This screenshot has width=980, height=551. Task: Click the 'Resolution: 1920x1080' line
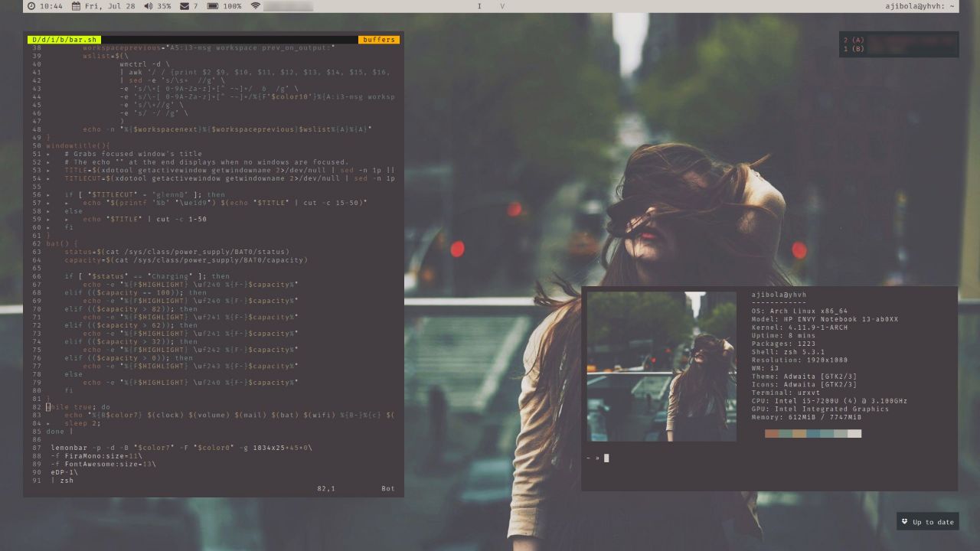coord(800,360)
